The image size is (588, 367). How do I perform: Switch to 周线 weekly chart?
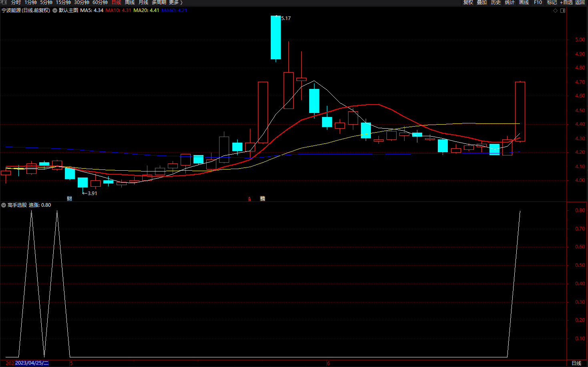click(x=130, y=2)
